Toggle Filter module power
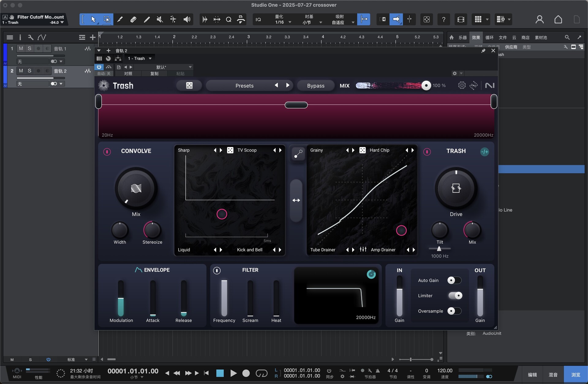The height and width of the screenshot is (384, 588). point(217,270)
